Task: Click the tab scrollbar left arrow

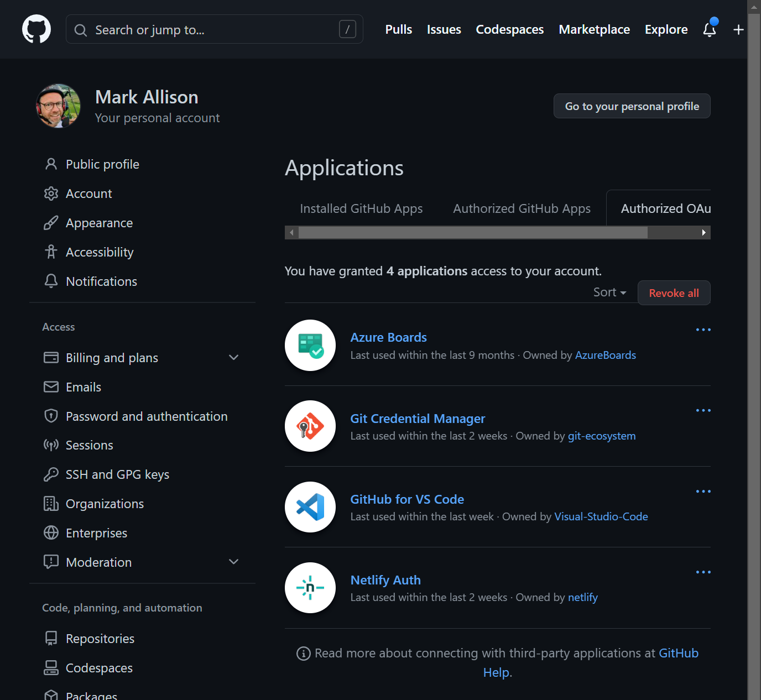Action: tap(291, 233)
